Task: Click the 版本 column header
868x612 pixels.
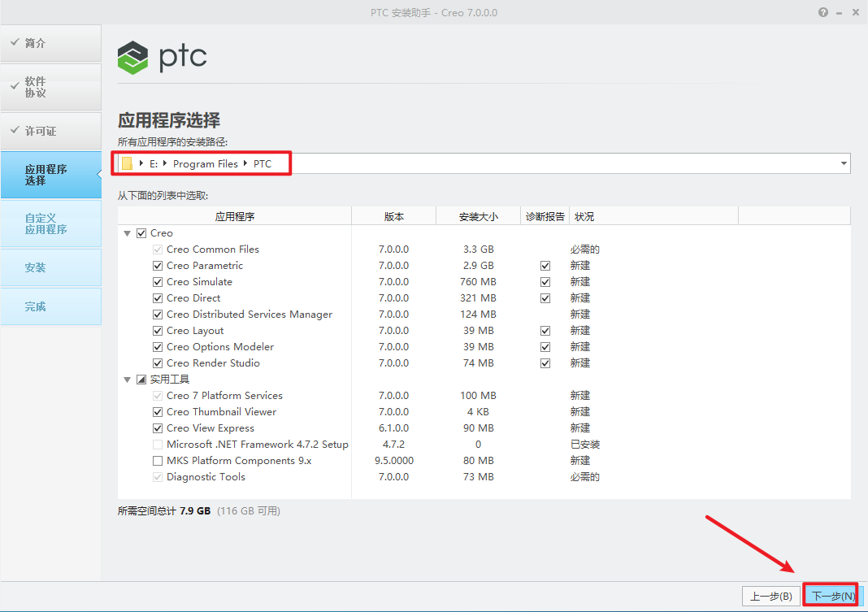Action: 393,215
